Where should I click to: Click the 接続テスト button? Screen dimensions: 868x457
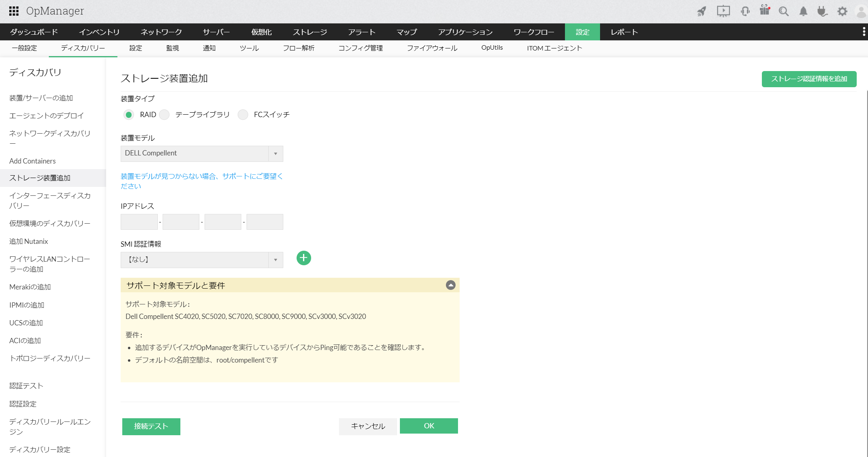151,426
